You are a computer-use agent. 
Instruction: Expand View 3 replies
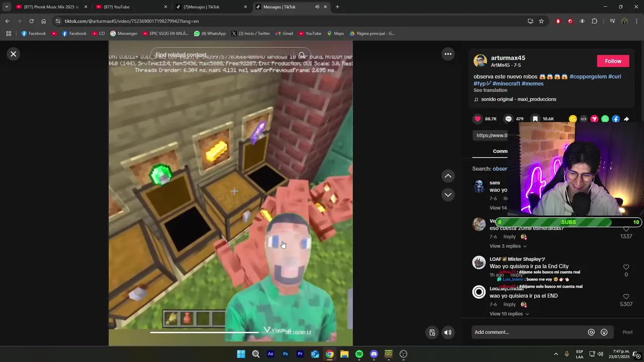508,246
